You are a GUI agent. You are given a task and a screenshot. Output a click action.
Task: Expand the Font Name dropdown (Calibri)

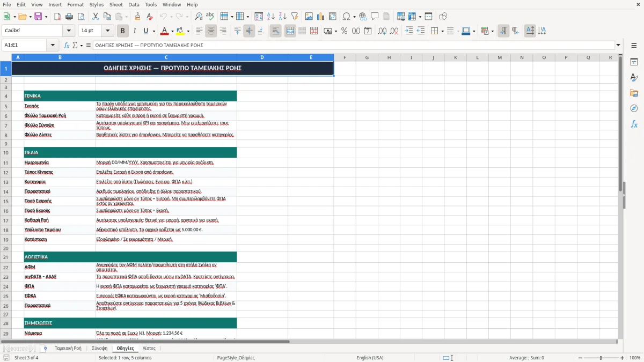[x=68, y=31]
